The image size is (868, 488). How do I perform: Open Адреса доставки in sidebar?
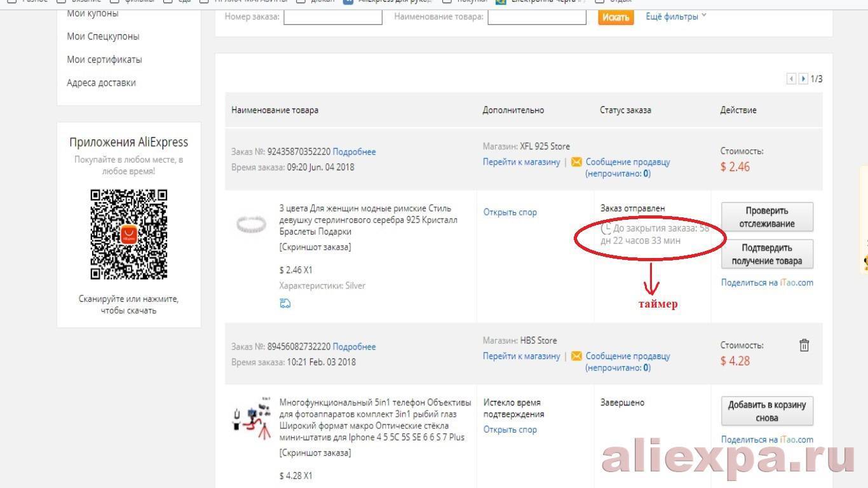[x=101, y=83]
